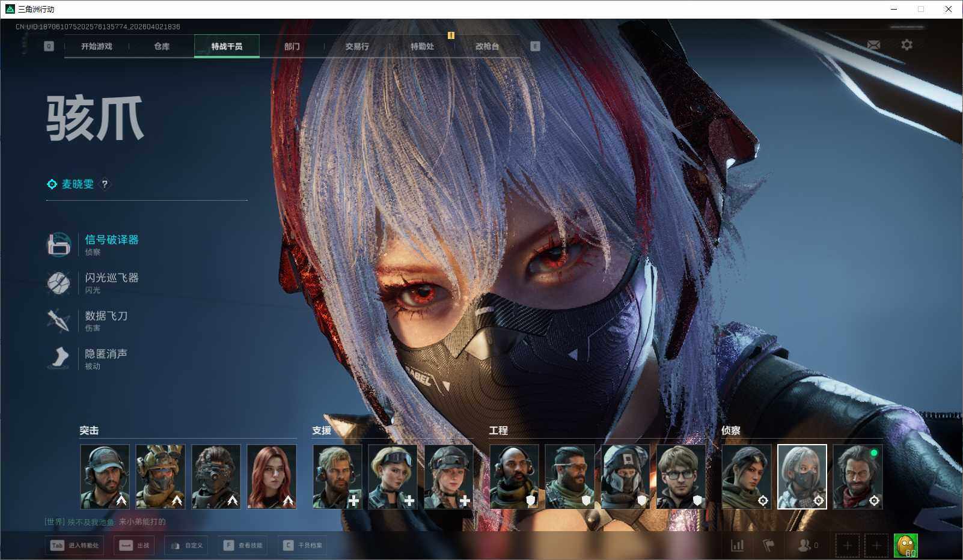Open the bar chart statistics icon

click(737, 545)
